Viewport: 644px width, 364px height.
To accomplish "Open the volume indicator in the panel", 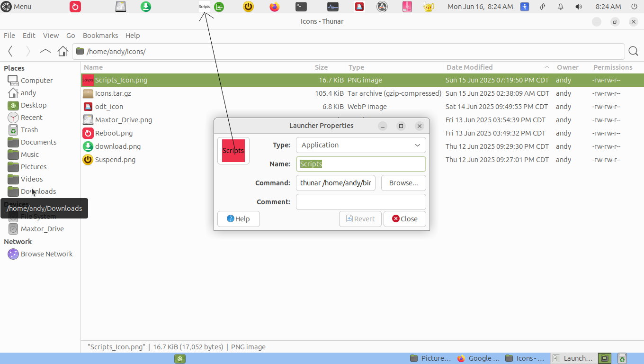I will coord(579,7).
